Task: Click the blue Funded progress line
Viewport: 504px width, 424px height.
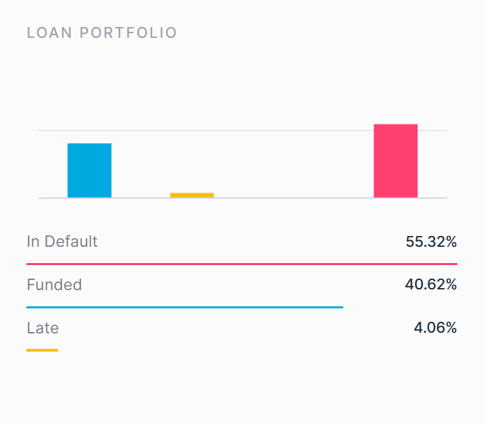Action: 184,307
